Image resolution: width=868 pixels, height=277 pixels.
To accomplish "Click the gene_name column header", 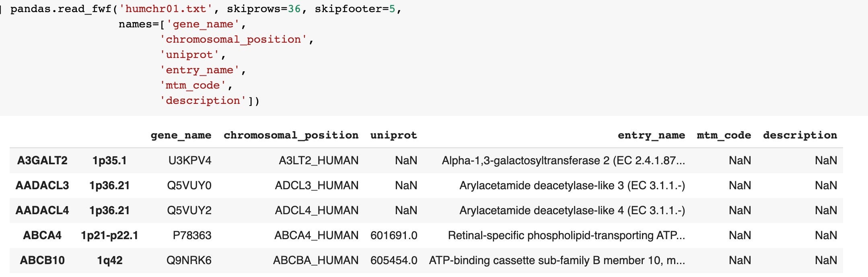I will 181,135.
